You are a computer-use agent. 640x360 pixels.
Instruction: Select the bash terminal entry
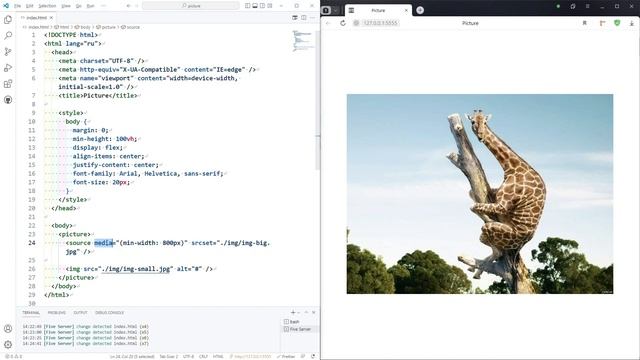(x=300, y=322)
